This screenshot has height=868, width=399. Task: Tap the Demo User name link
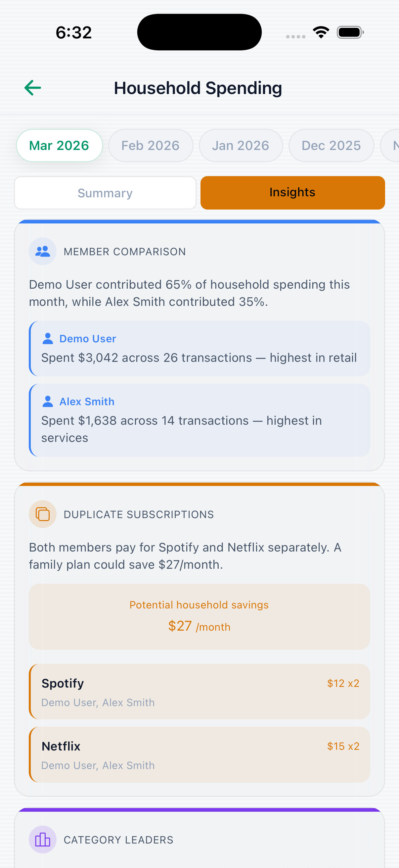click(88, 339)
